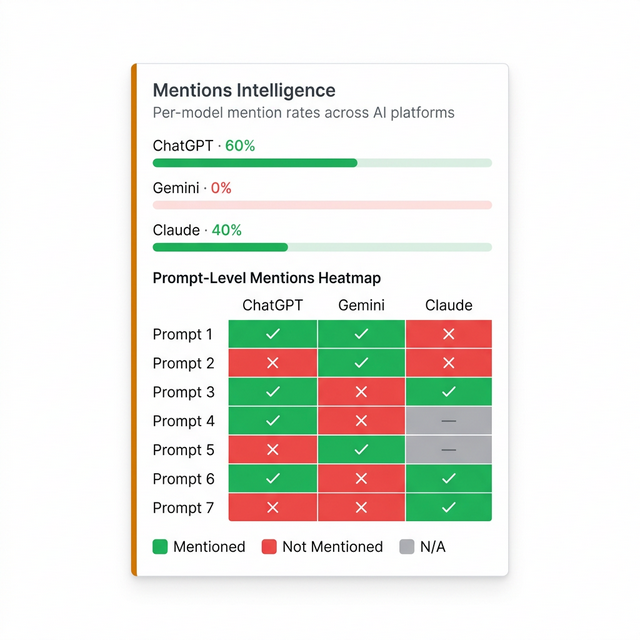Click Prompt 7 Claude checkmark cell
Screen dimensions: 640x640
(449, 508)
